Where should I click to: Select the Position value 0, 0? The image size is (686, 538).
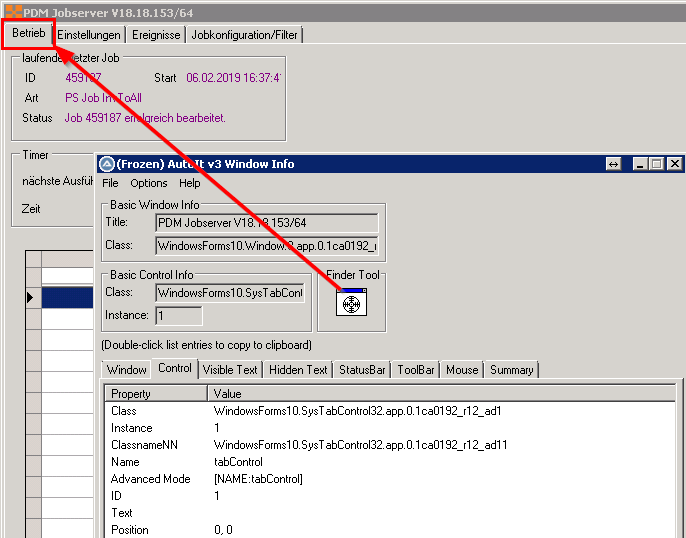[223, 530]
